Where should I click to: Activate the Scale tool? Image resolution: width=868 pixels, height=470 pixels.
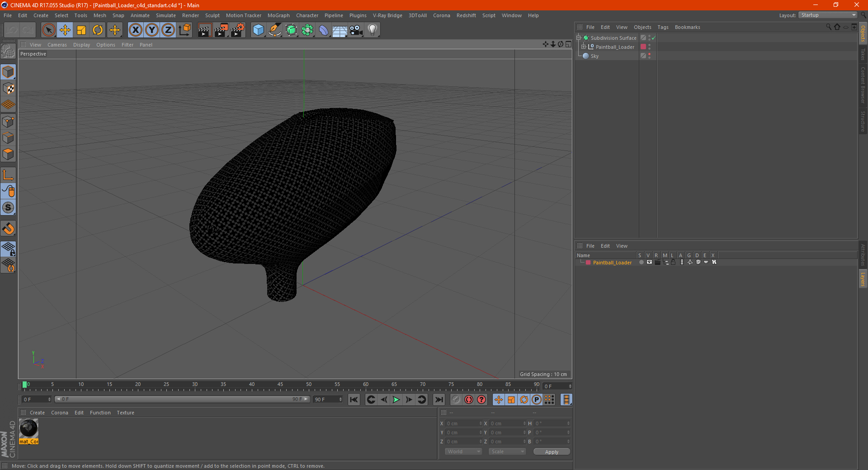(81, 30)
